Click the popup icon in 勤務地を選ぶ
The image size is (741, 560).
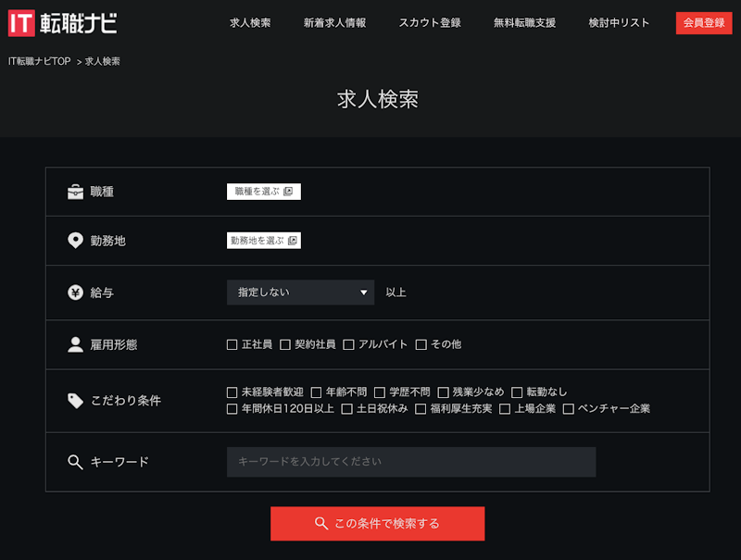click(293, 241)
